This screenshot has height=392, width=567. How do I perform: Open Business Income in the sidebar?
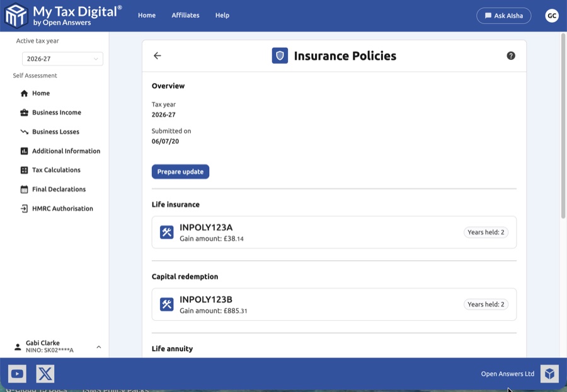click(57, 113)
